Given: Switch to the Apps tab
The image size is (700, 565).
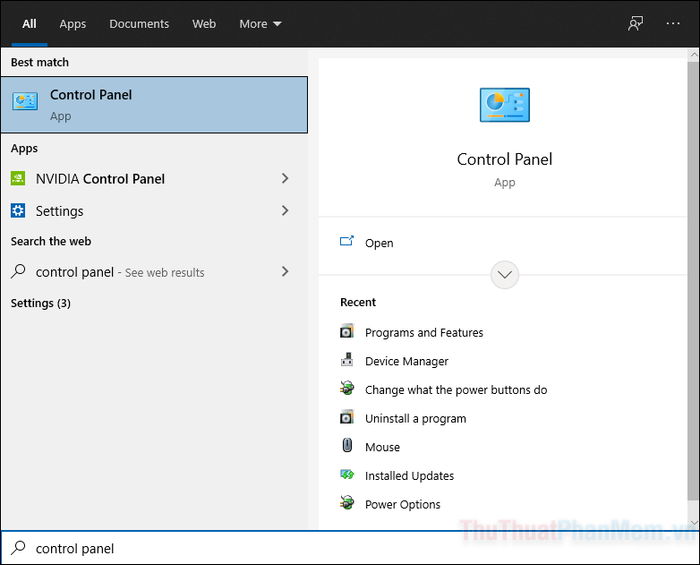Looking at the screenshot, I should tap(73, 24).
